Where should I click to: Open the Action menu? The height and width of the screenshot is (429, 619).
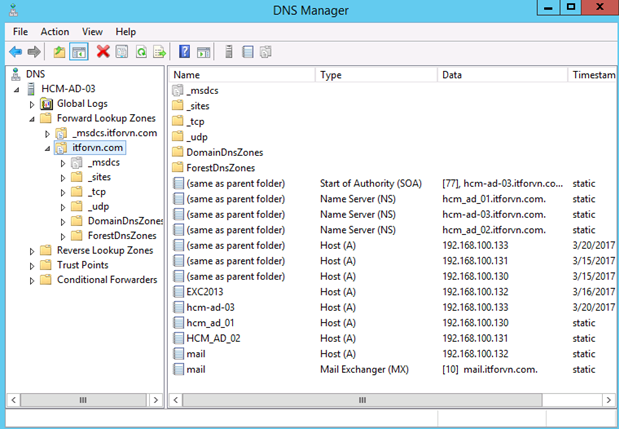[55, 32]
